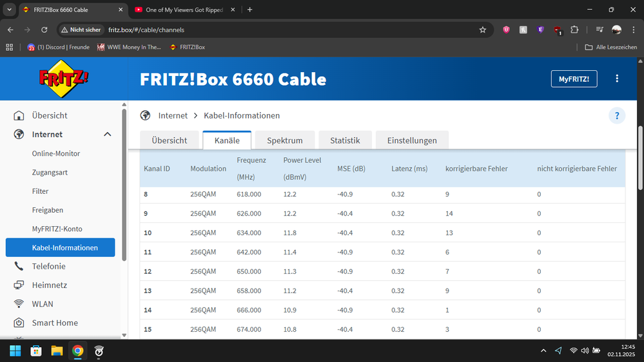The height and width of the screenshot is (362, 644).
Task: Reload the page
Action: 44,30
